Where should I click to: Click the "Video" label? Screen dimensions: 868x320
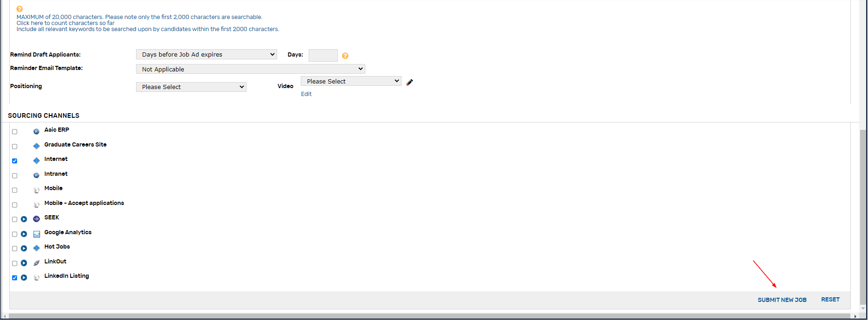pos(285,86)
